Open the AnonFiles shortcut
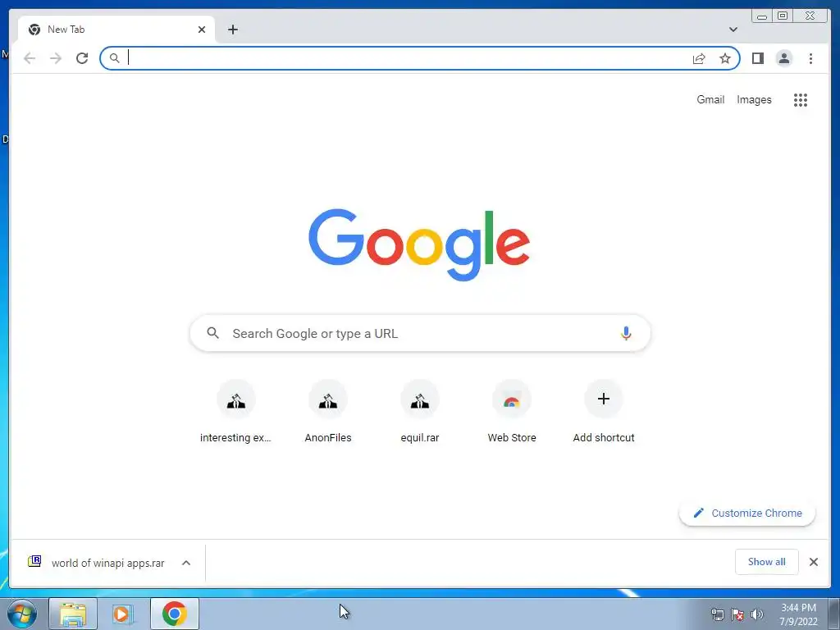The image size is (840, 630). point(328,413)
